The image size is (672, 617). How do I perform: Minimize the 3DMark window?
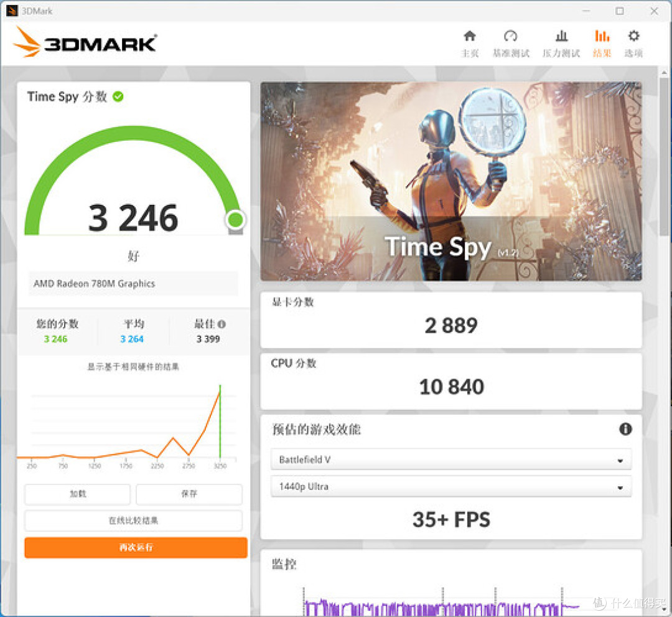(x=586, y=11)
